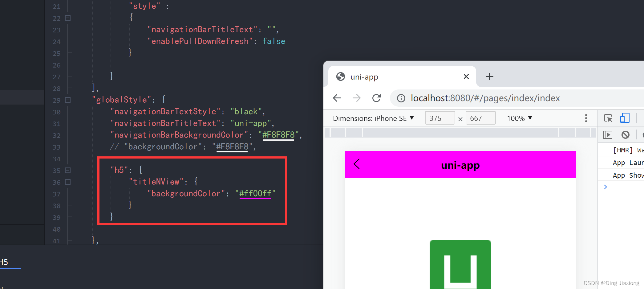Click the "globalStyle" key on line 29
The image size is (644, 289).
(x=121, y=100)
